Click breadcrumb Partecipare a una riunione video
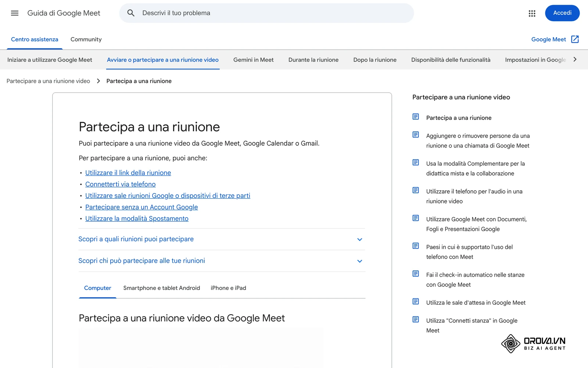The height and width of the screenshot is (368, 588). click(x=48, y=81)
